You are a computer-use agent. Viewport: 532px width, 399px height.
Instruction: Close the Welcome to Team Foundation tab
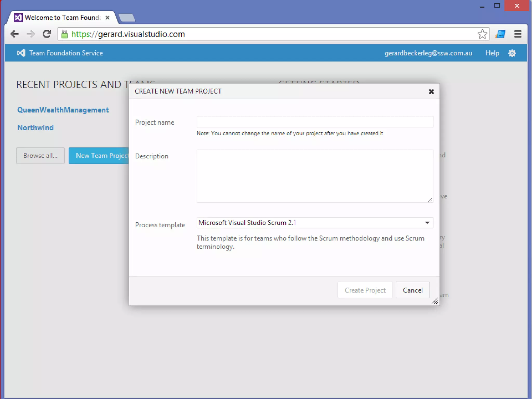[x=107, y=18]
